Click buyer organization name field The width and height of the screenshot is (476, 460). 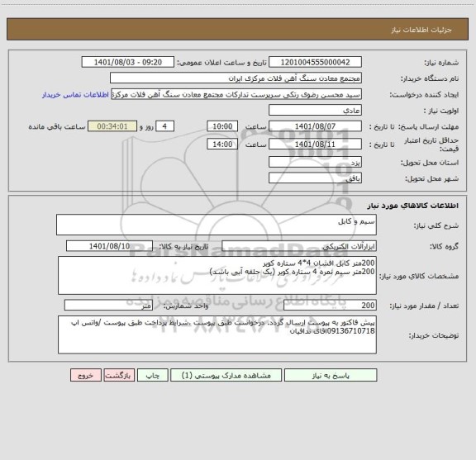tap(236, 78)
